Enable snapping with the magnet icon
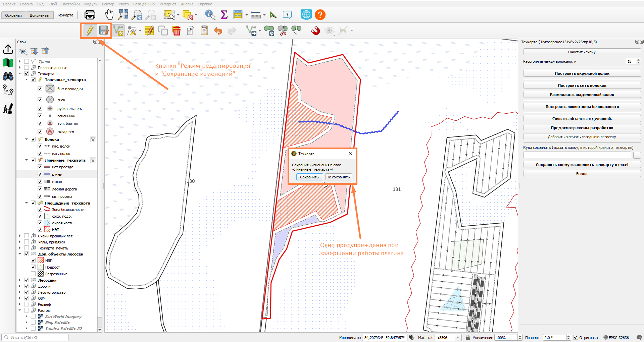 (315, 31)
